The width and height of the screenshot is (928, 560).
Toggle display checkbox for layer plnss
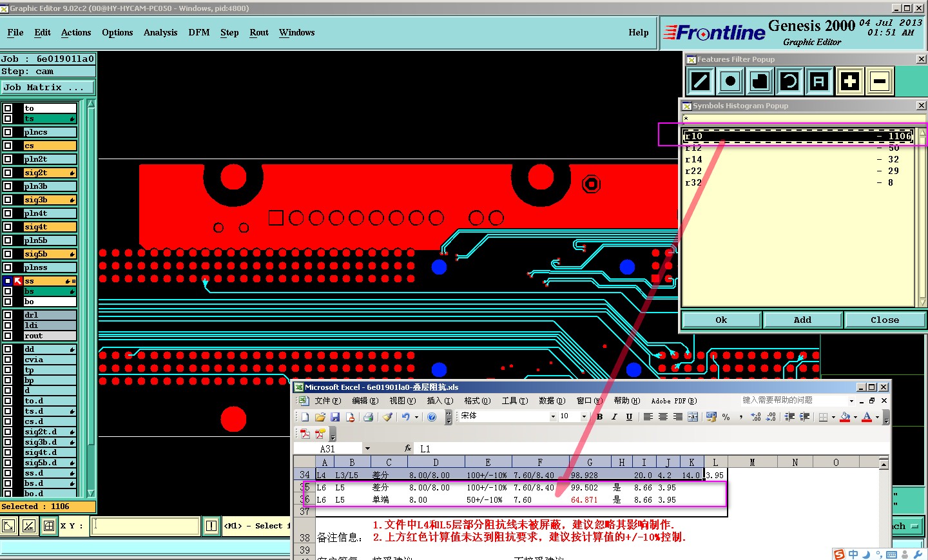pyautogui.click(x=8, y=267)
